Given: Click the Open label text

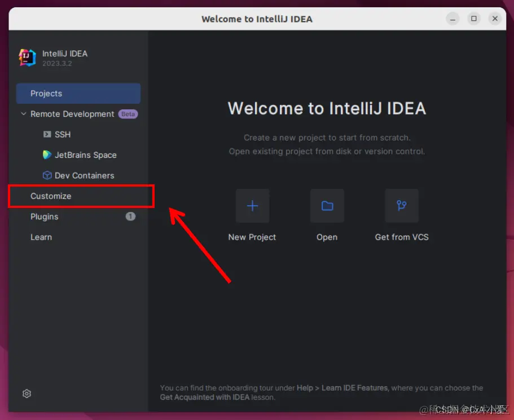Looking at the screenshot, I should coord(327,237).
